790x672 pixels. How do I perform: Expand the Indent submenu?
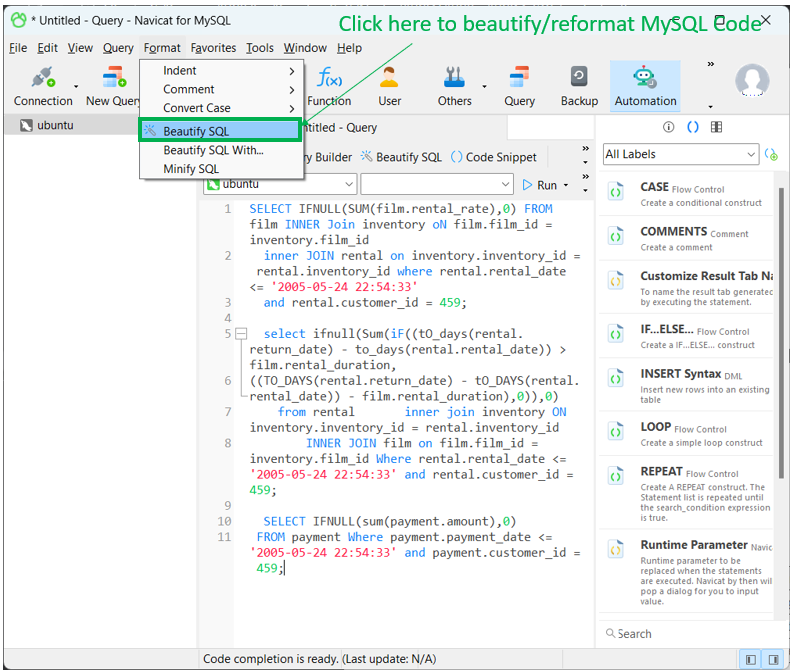pyautogui.click(x=222, y=71)
